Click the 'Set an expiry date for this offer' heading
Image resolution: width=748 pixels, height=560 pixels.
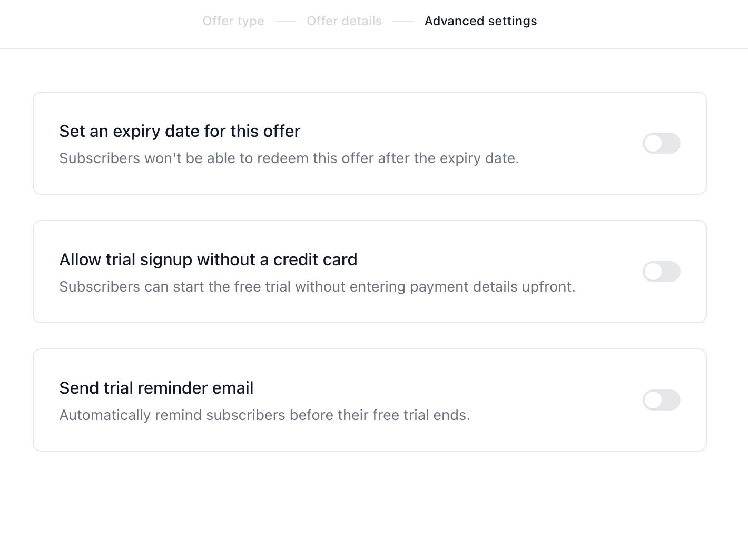(x=180, y=131)
